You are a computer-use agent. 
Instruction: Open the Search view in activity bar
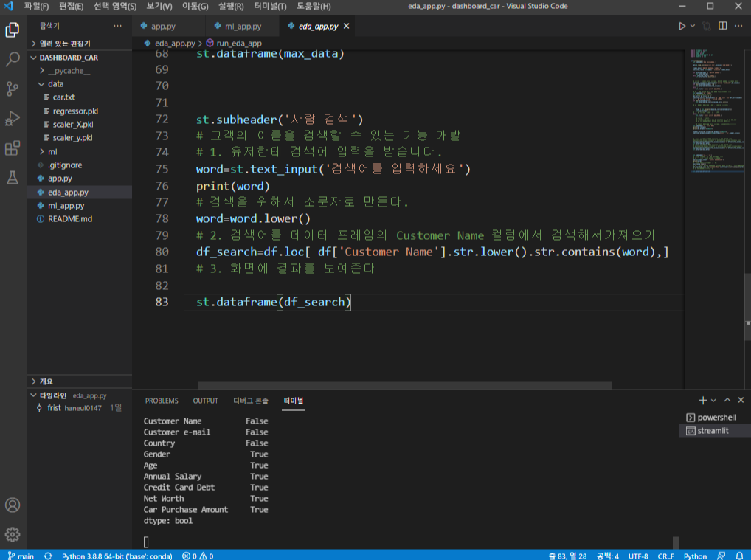[x=13, y=60]
